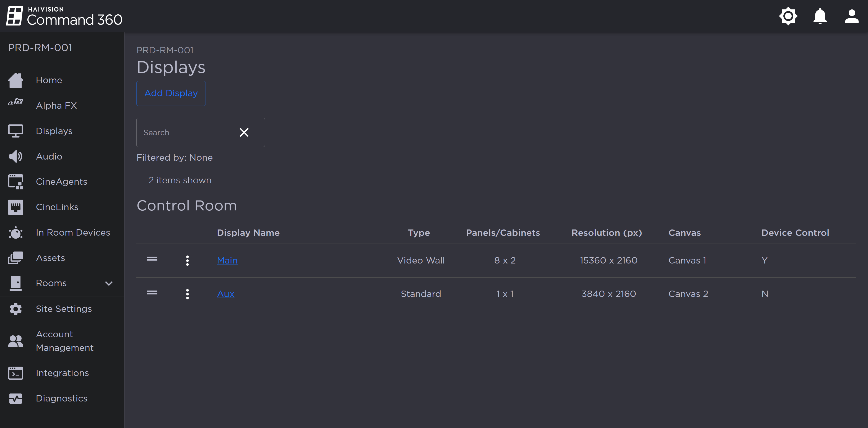The image size is (868, 428).
Task: Open the Main display link
Action: click(x=227, y=260)
